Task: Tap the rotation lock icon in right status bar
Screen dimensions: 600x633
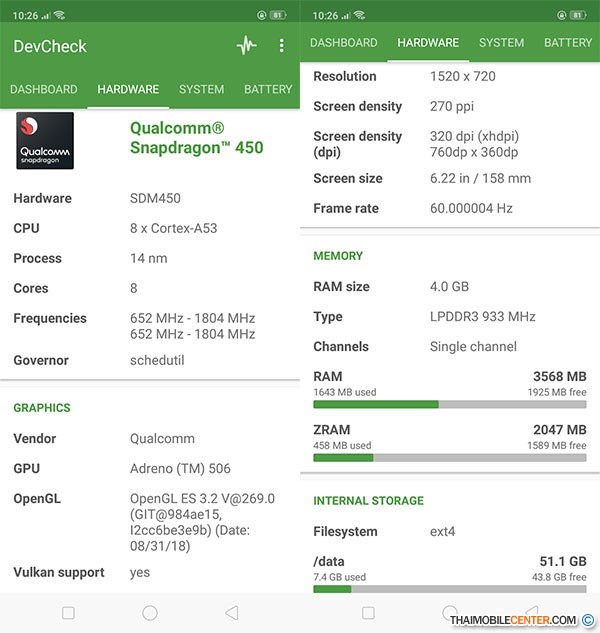Action: tap(562, 15)
